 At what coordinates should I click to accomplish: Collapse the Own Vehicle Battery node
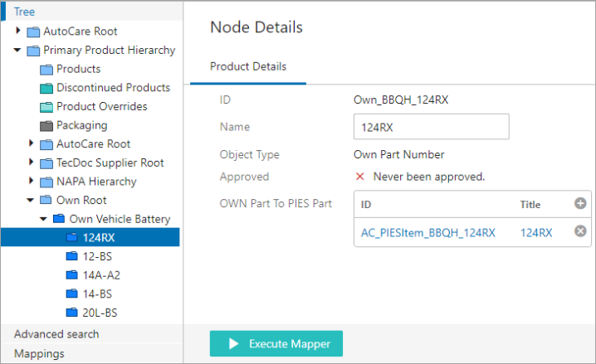click(x=43, y=219)
